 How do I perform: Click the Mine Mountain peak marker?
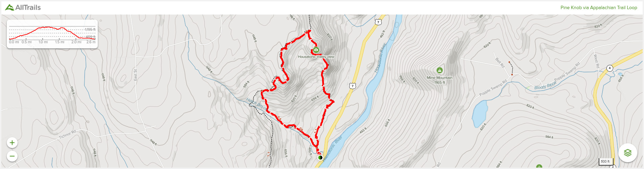pyautogui.click(x=440, y=70)
